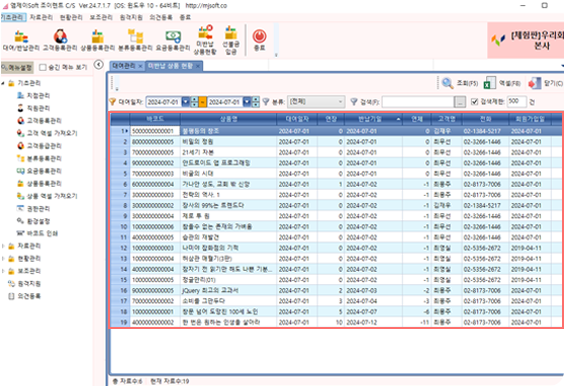Open the start date calendar dropdown
Screen dimensions: 565x387
(185, 102)
